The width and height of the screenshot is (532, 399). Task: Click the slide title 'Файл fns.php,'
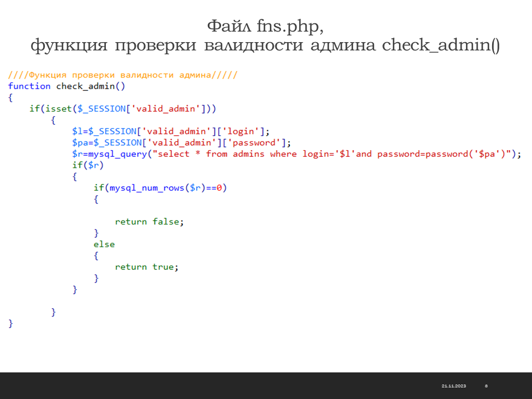265,25
